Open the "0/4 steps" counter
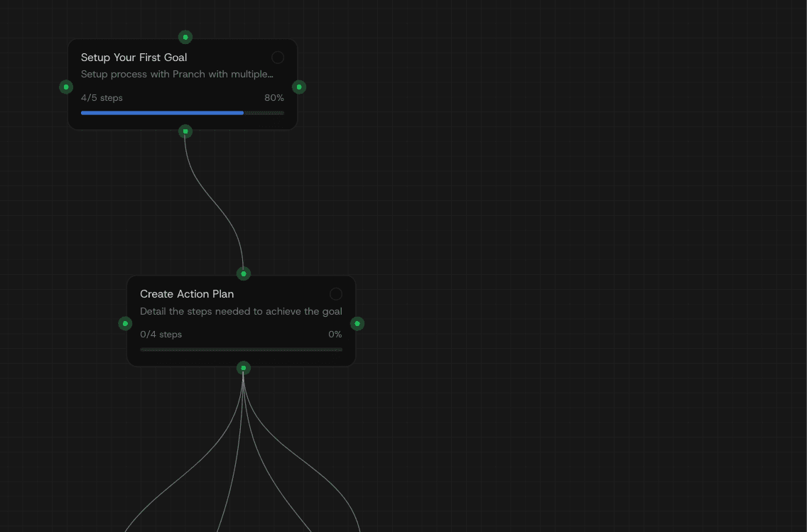The width and height of the screenshot is (807, 532). (x=161, y=335)
